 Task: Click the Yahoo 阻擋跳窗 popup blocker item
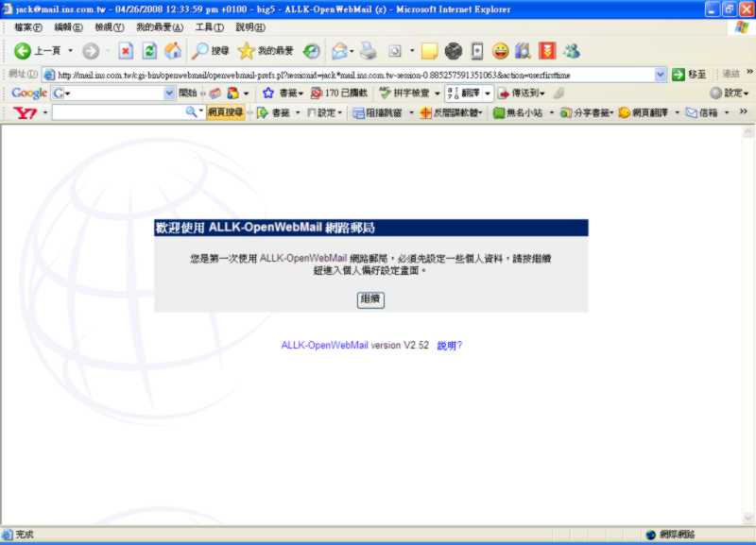(x=377, y=112)
